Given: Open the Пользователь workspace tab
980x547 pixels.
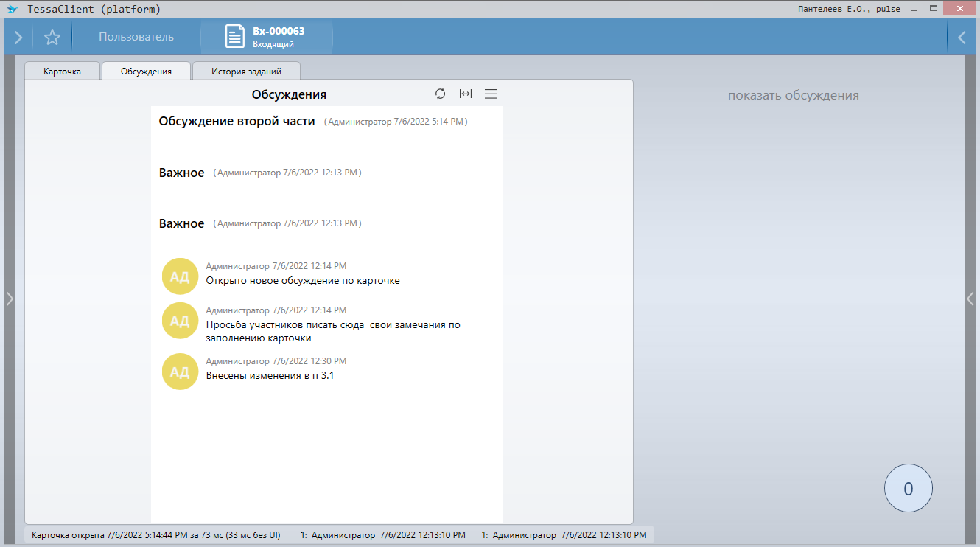Looking at the screenshot, I should tap(136, 37).
